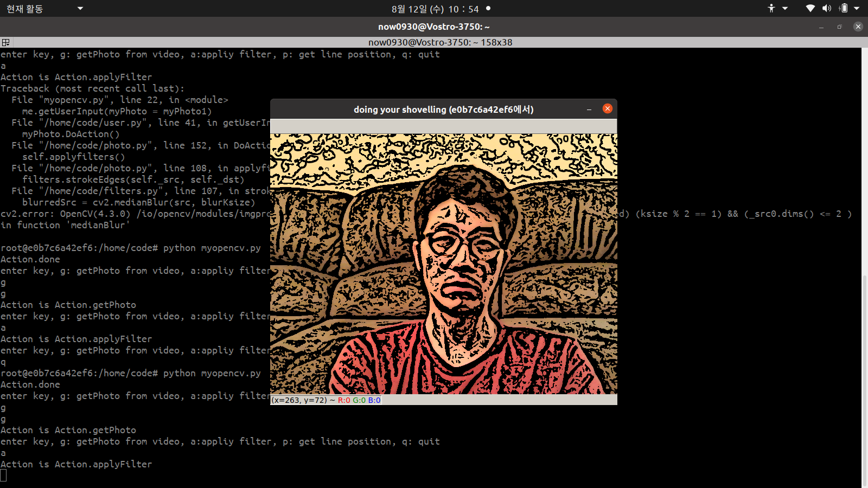The image size is (868, 488).
Task: Click the Terminator terminal grouping grid icon
Action: click(x=5, y=42)
